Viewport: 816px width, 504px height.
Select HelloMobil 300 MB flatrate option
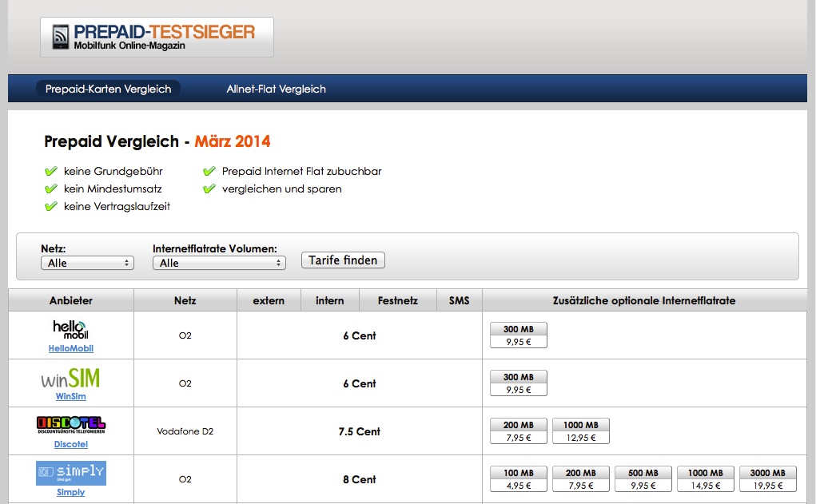pyautogui.click(x=519, y=335)
